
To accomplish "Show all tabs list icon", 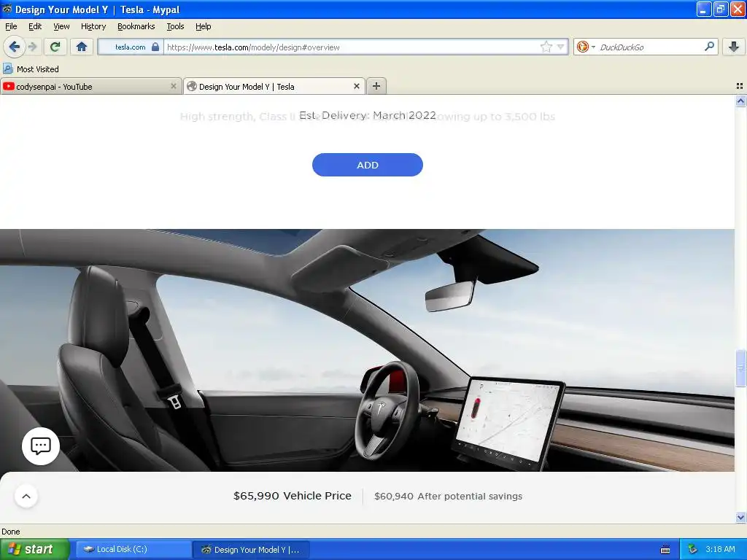I will (740, 86).
